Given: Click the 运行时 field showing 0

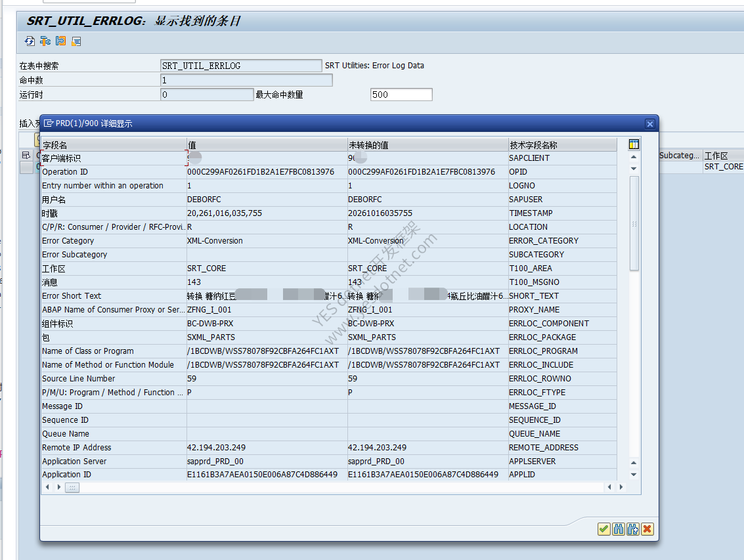Looking at the screenshot, I should click(208, 95).
